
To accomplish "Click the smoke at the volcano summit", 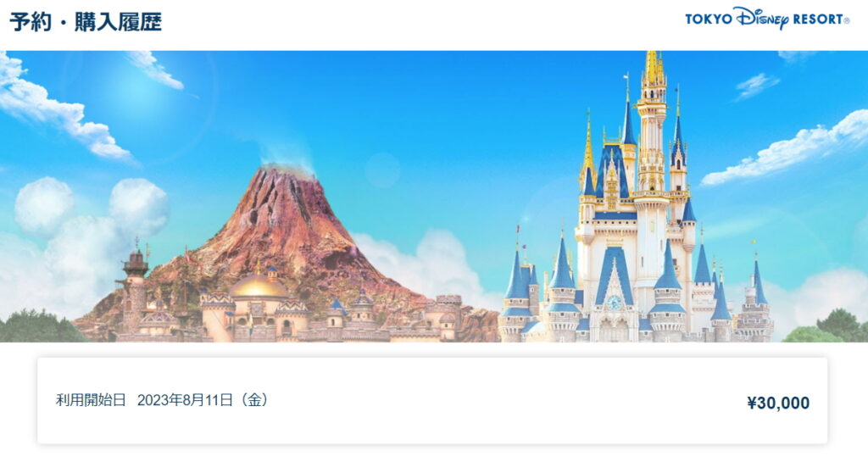I will click(285, 156).
